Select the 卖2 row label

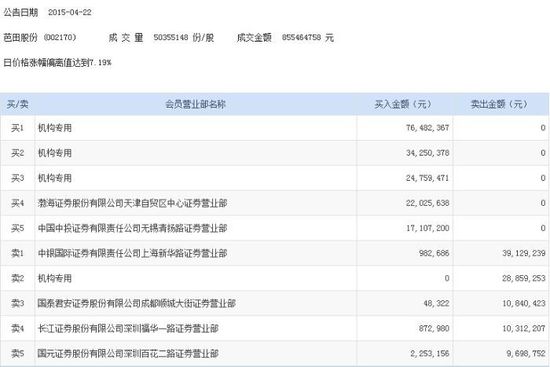coord(18,279)
